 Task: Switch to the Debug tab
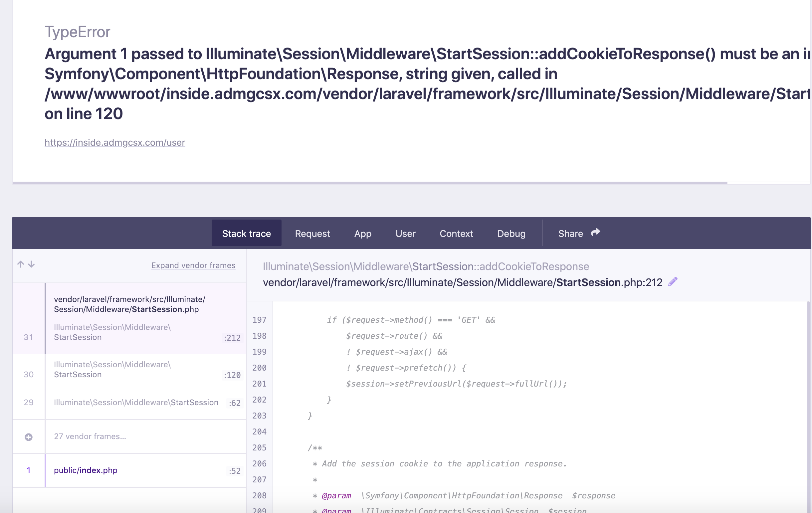tap(511, 233)
